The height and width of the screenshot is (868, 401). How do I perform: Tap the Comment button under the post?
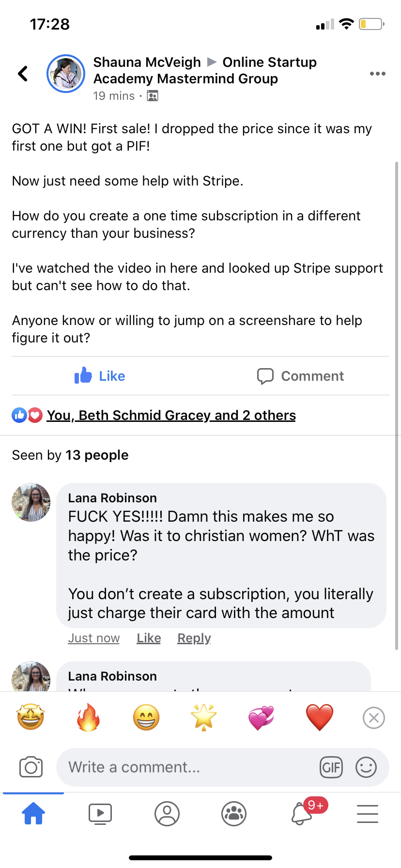(x=300, y=376)
